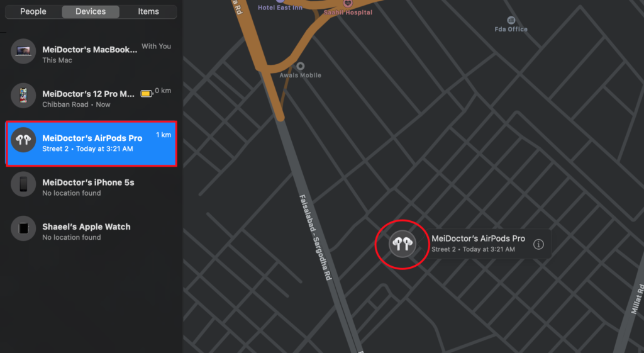Click AirPods Pro title in map callout
This screenshot has height=353, width=644.
478,238
